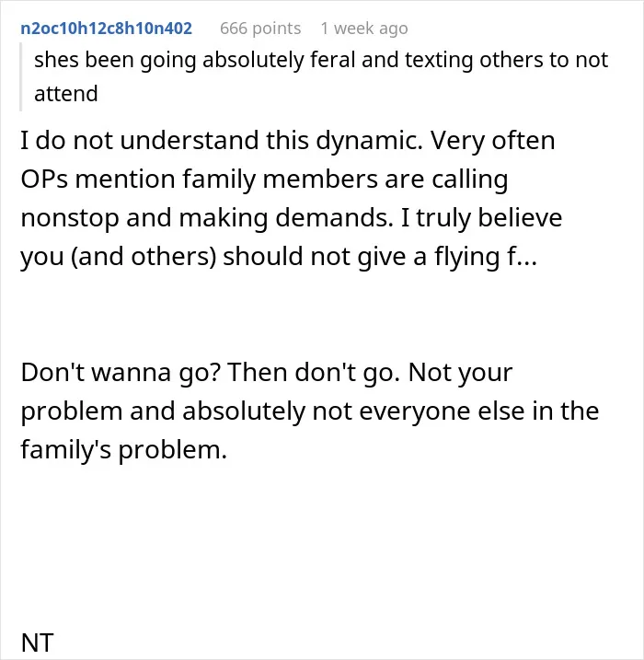
Task: Click the words 'Very often' in the comment
Action: pos(492,140)
